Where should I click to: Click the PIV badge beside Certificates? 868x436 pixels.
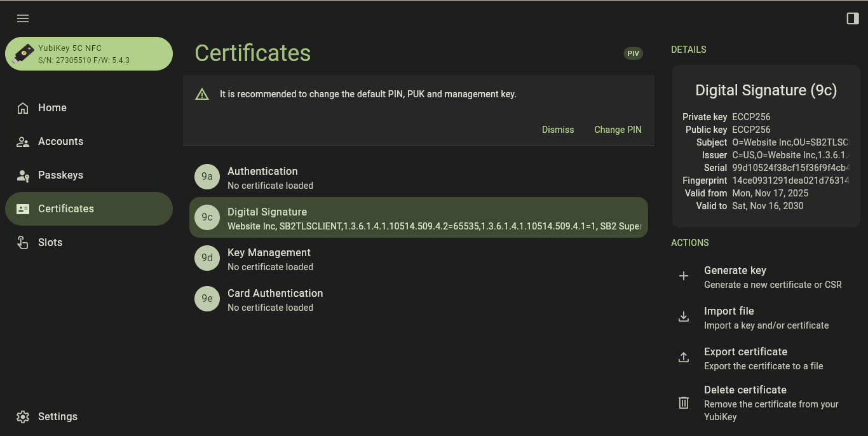click(633, 54)
